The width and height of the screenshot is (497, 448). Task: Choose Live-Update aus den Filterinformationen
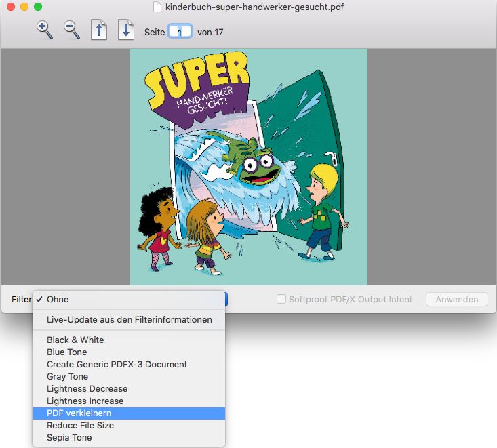click(x=129, y=320)
